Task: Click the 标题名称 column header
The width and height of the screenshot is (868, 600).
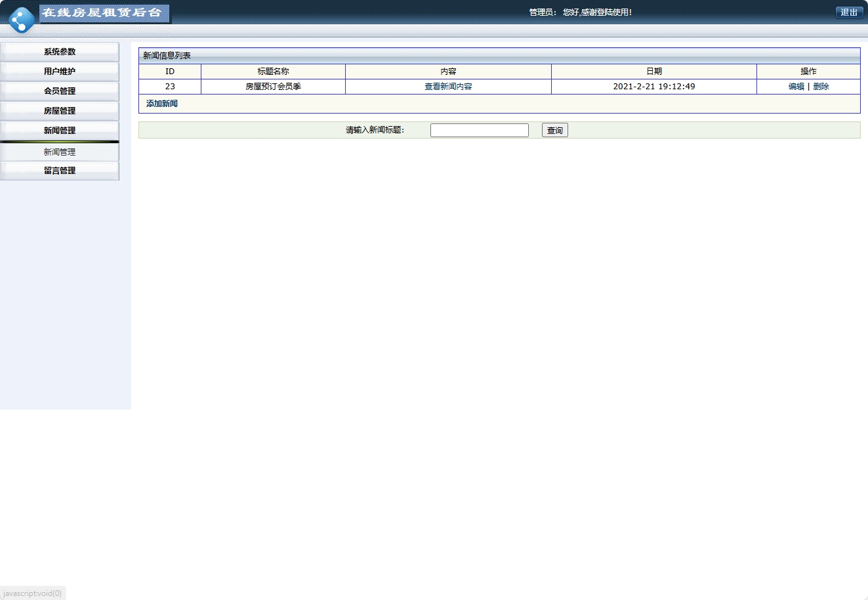Action: click(273, 72)
